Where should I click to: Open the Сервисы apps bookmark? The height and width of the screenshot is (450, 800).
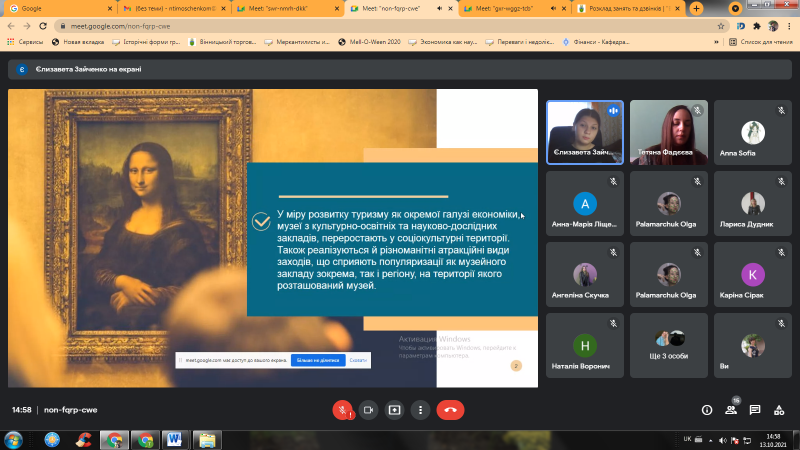click(x=25, y=42)
